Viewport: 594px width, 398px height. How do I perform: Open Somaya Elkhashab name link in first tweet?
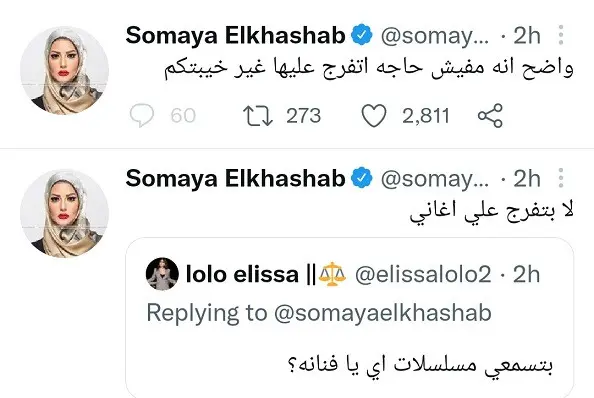pyautogui.click(x=235, y=36)
